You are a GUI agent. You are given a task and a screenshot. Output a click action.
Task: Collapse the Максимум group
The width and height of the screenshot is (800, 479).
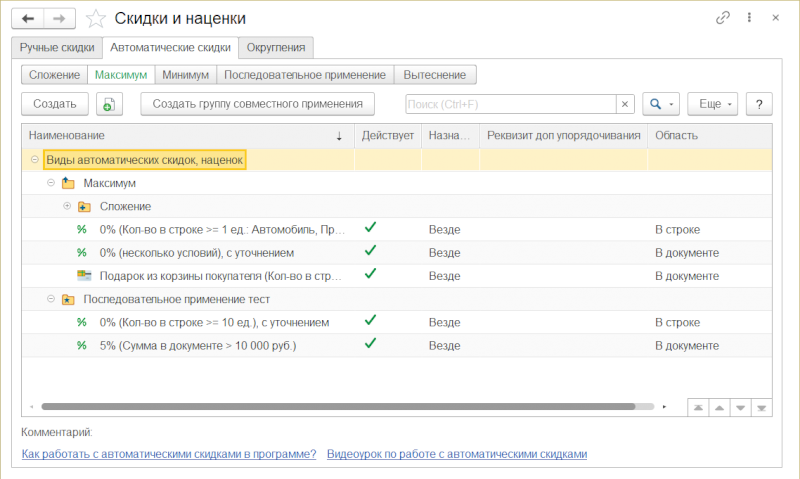click(51, 183)
